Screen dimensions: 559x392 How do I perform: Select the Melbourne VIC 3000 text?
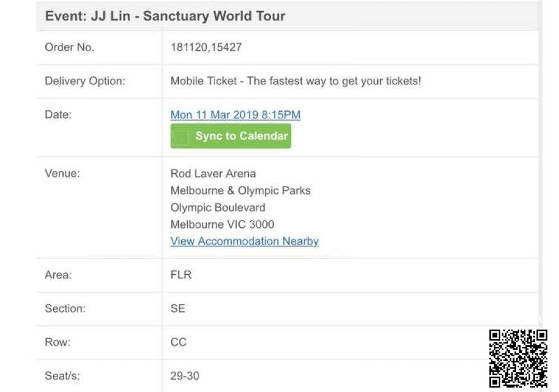[x=222, y=224]
